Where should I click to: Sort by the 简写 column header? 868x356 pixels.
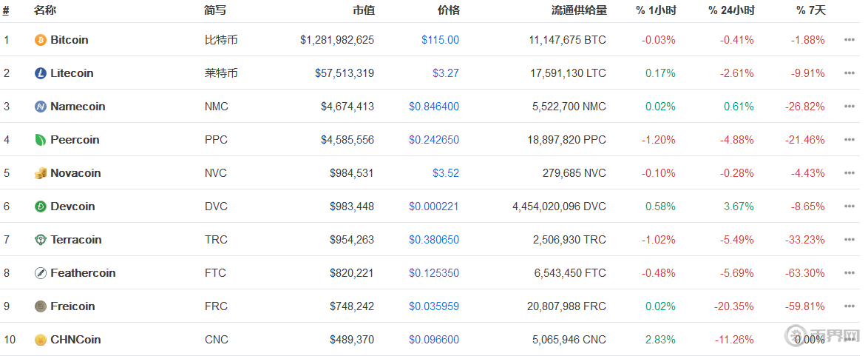coord(215,10)
